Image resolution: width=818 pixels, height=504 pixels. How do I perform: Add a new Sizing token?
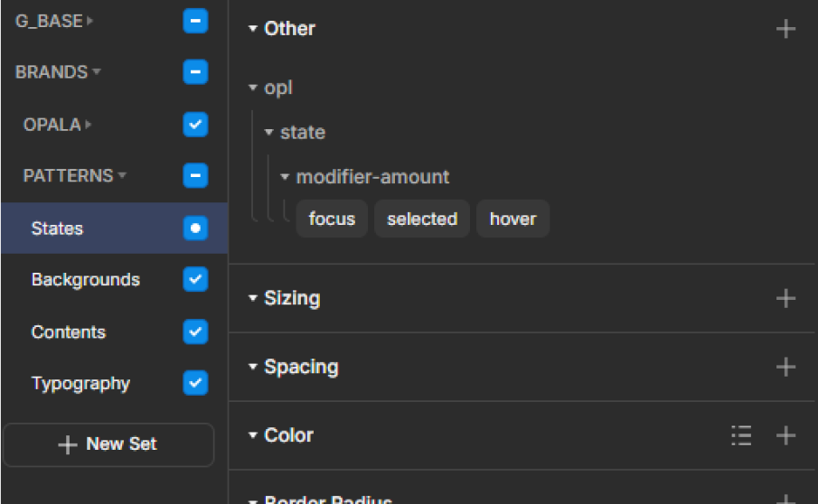(785, 298)
